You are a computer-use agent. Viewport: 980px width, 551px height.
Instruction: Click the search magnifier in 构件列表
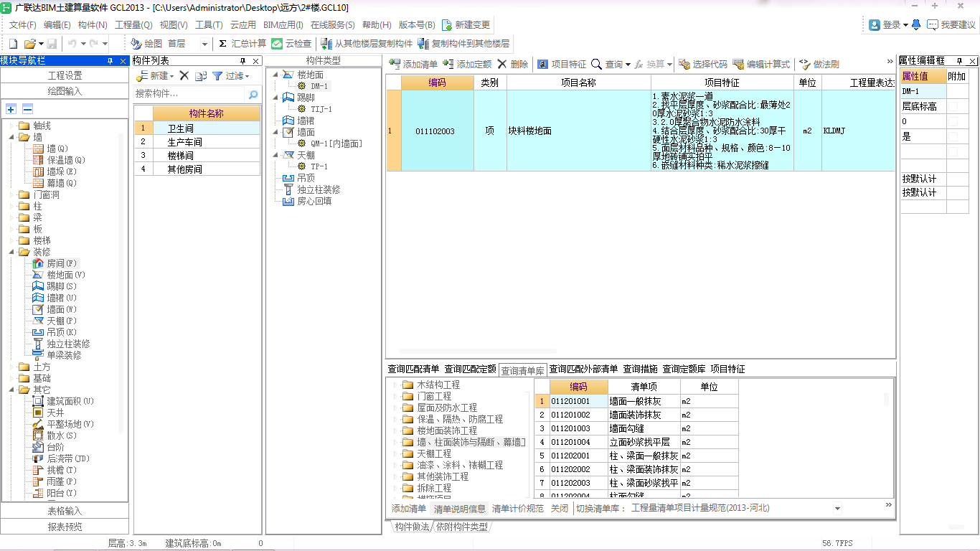(x=253, y=94)
